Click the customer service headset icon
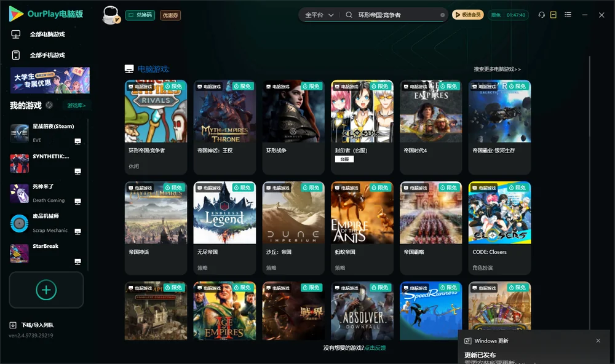 [x=541, y=15]
